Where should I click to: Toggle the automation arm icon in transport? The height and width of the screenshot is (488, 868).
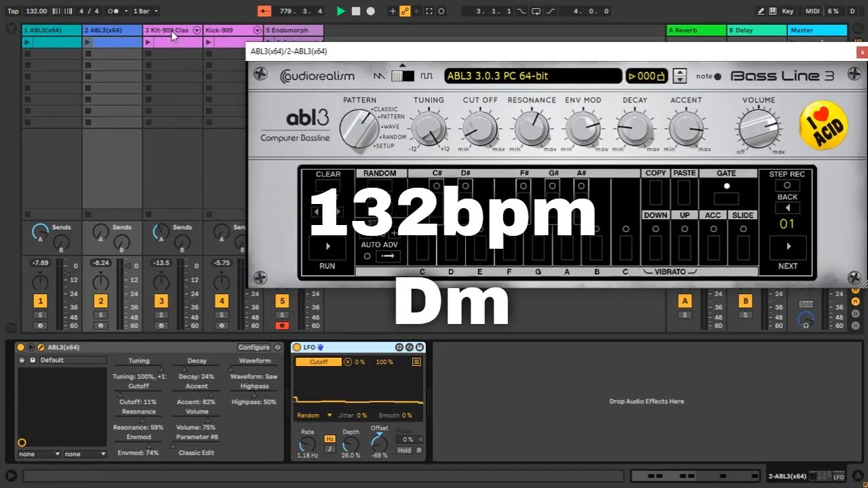click(x=405, y=11)
